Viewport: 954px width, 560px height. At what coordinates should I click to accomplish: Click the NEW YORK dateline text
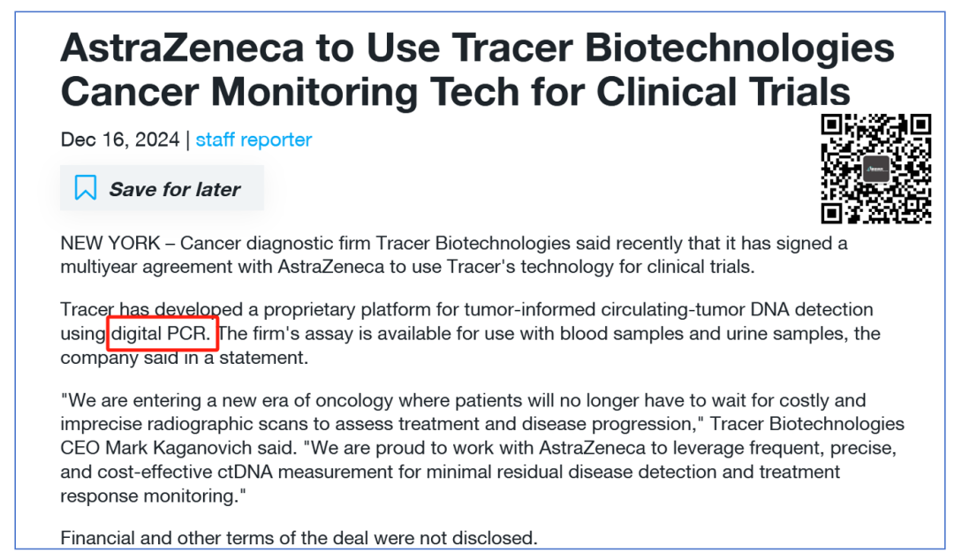point(110,242)
